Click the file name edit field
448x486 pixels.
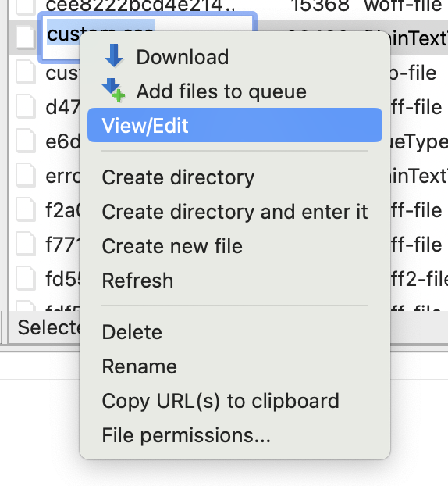pos(148,38)
